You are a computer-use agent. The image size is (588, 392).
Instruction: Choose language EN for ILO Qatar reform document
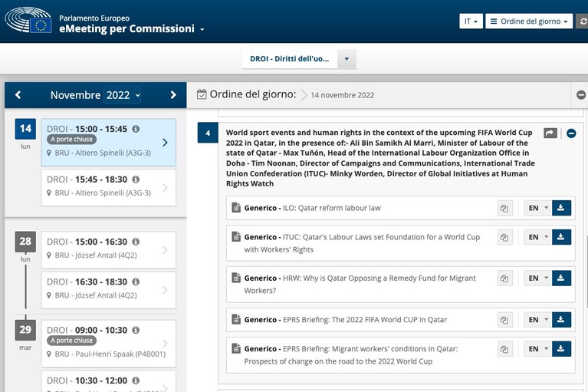[x=537, y=208]
